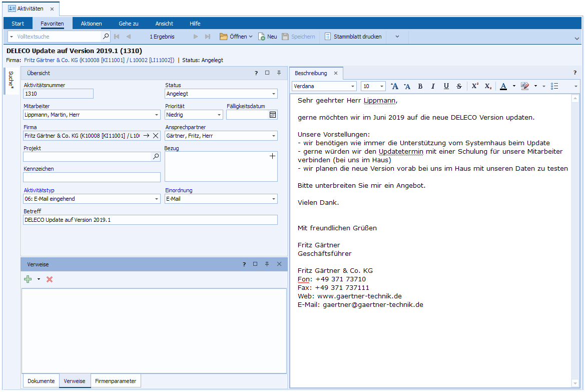Open the Verdana font name dropdown
Viewport: 585px width, 392px height.
(x=353, y=86)
